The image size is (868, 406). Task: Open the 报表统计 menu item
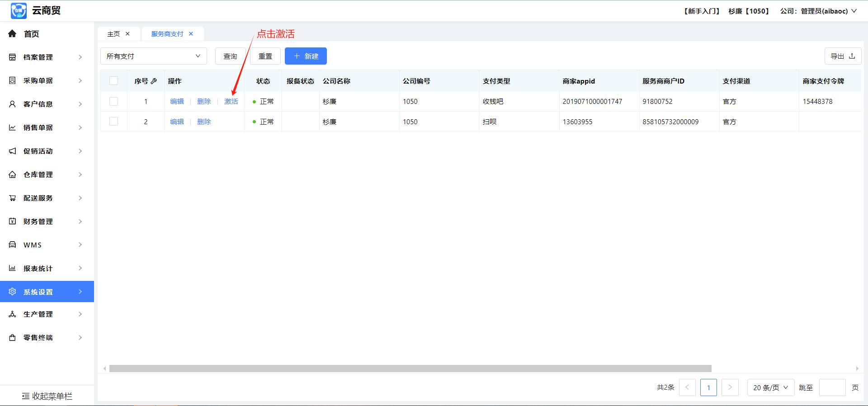pyautogui.click(x=47, y=268)
